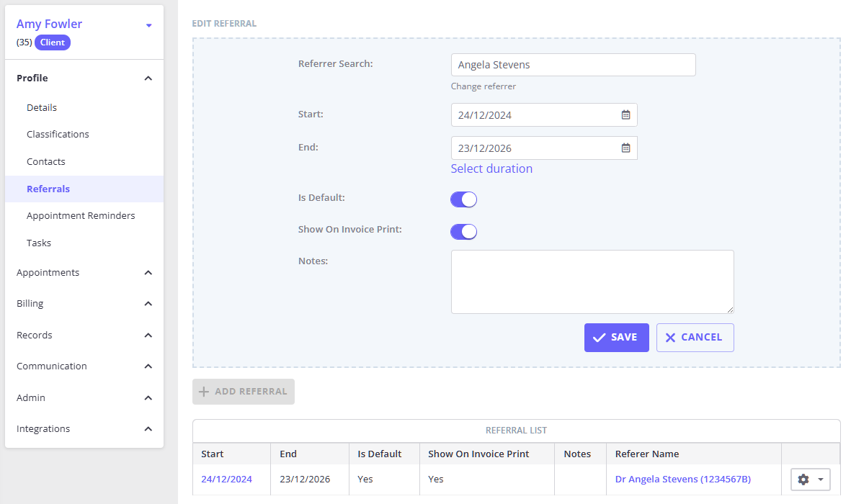Collapse the Profile section
Screen dimensions: 851x504
pos(148,78)
